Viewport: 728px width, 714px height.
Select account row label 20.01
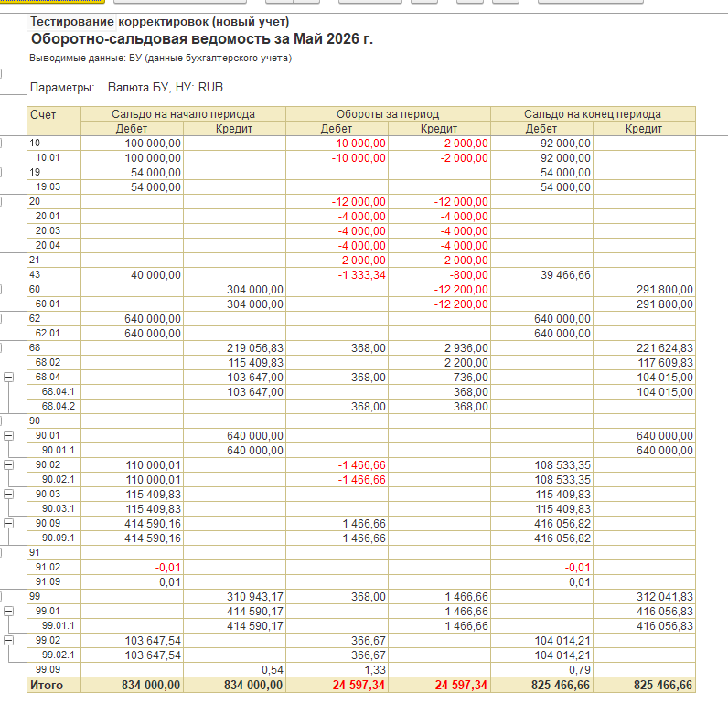tap(48, 216)
